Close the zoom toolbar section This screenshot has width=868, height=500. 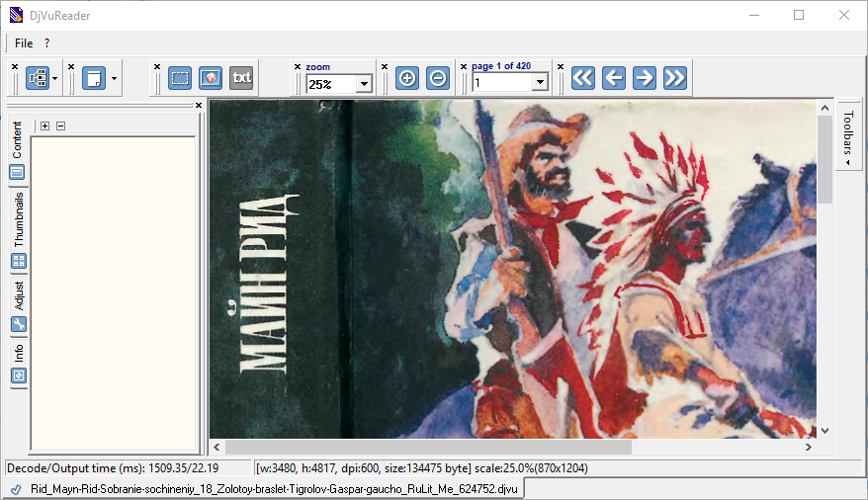[298, 66]
